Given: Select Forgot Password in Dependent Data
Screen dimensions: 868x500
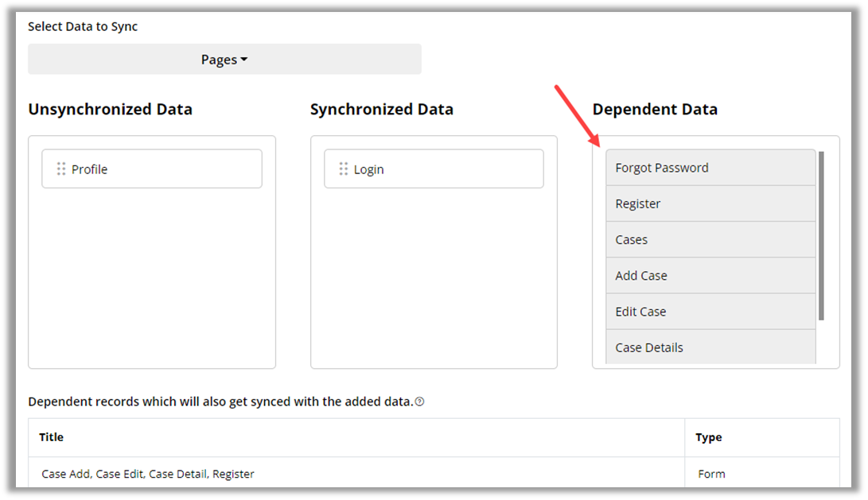Looking at the screenshot, I should pyautogui.click(x=710, y=168).
